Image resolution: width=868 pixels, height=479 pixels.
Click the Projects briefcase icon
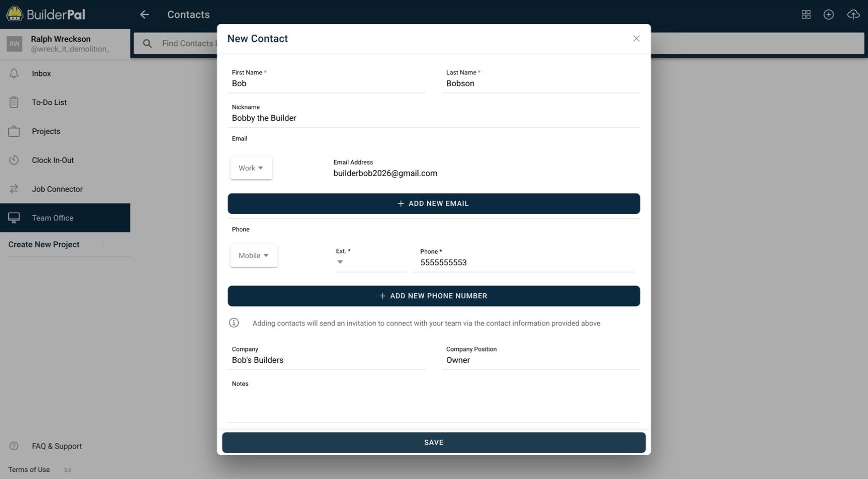tap(14, 131)
